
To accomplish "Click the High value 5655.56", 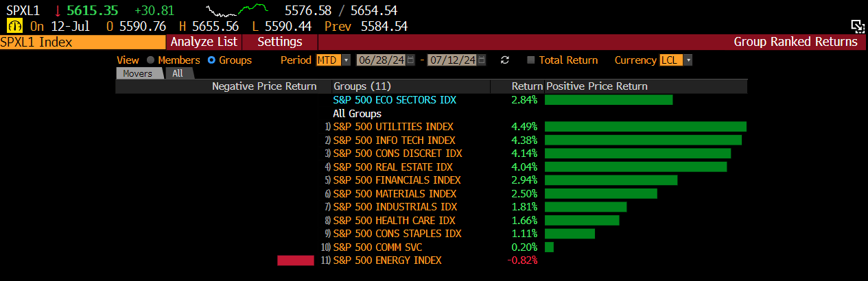I will (214, 26).
